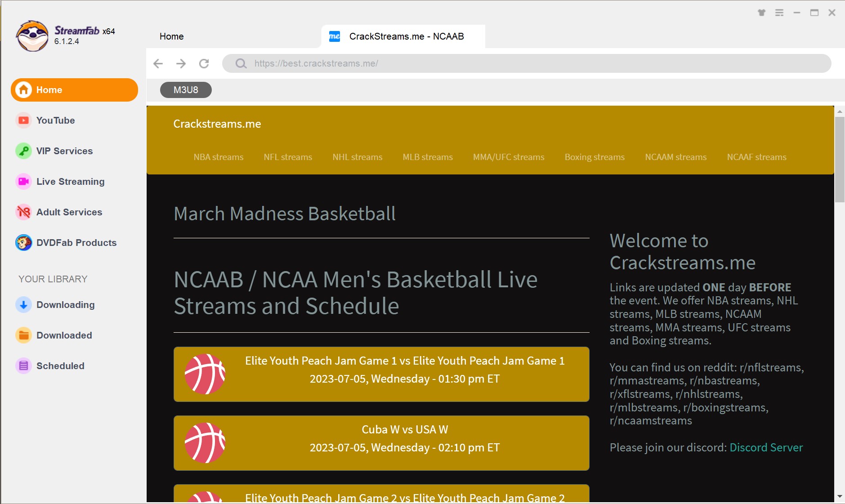Click the search magnifier icon in address bar
Image resolution: width=845 pixels, height=504 pixels.
pyautogui.click(x=241, y=63)
